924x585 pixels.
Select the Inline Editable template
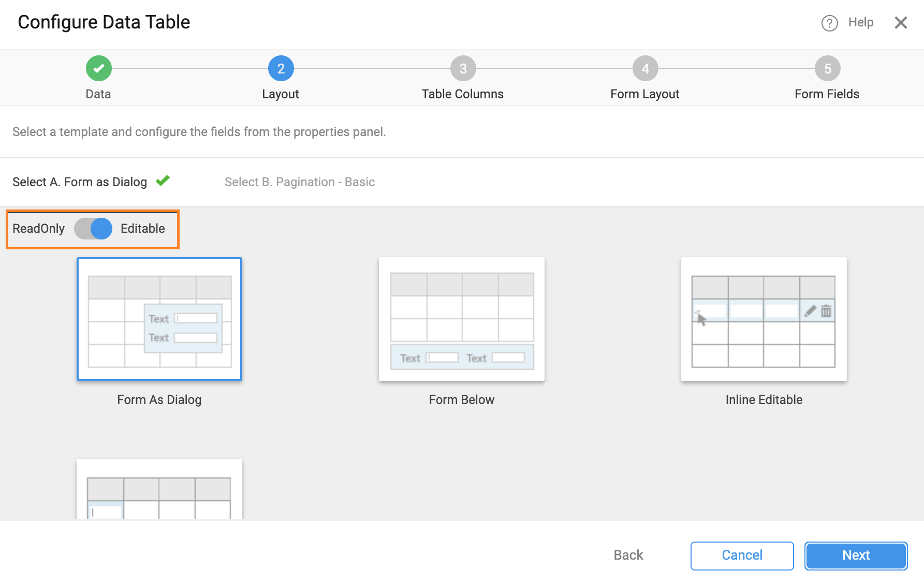pyautogui.click(x=764, y=319)
